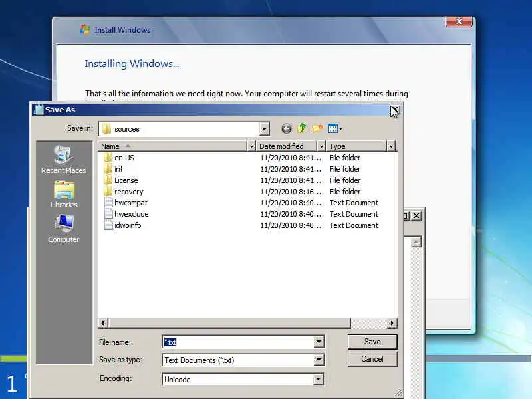The image size is (532, 399).
Task: Click the Save As resize grip corner
Action: (x=398, y=394)
